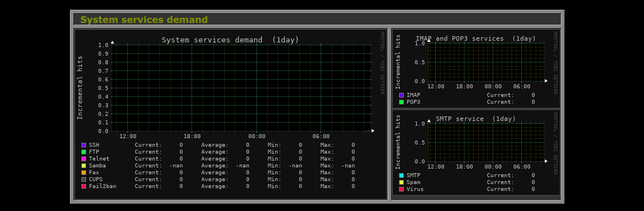Screen dimensions: 644x211
Task: Click the Spam yellow legend swatch
Action: click(401, 182)
